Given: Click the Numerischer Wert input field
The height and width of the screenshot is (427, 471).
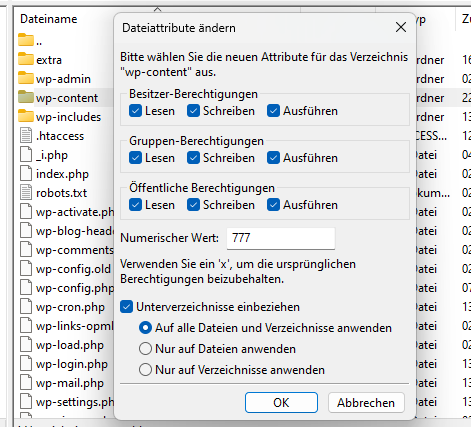Looking at the screenshot, I should [x=281, y=238].
